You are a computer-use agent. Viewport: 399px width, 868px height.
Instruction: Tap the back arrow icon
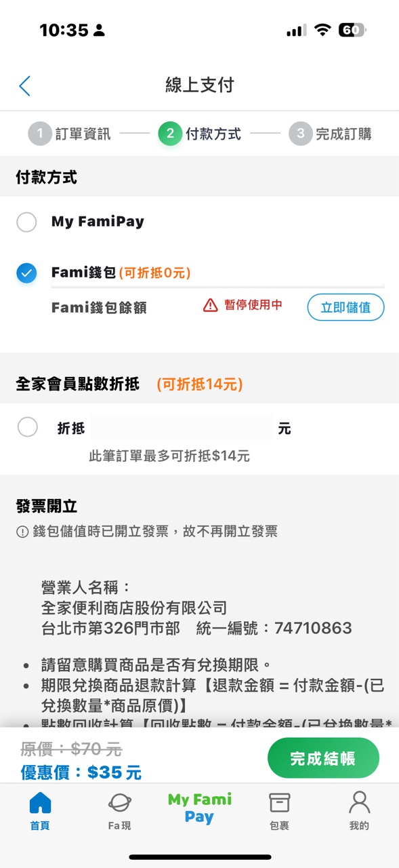[25, 85]
